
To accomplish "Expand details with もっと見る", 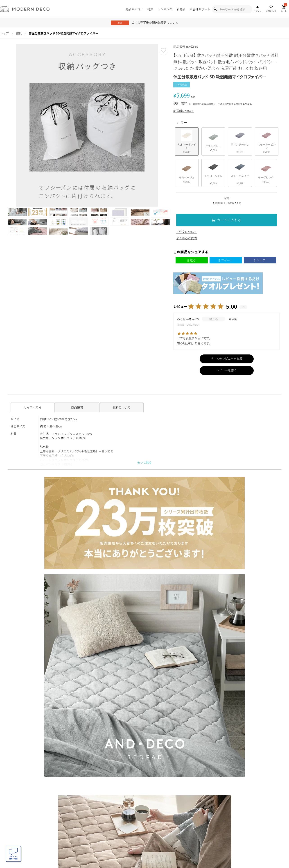I will pyautogui.click(x=144, y=462).
